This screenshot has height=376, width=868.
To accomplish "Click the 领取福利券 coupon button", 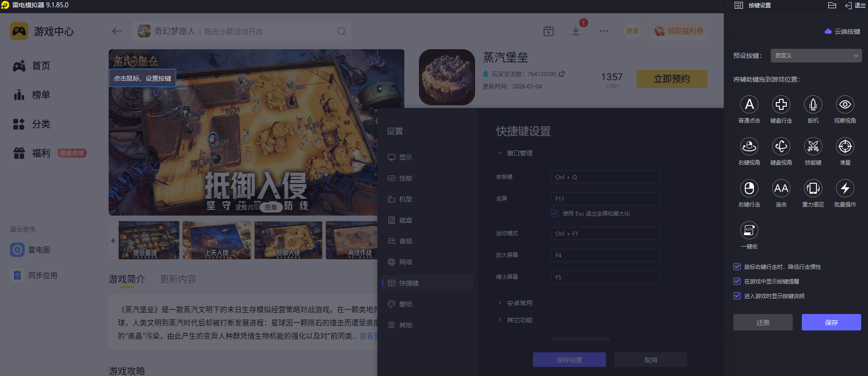I will (679, 31).
